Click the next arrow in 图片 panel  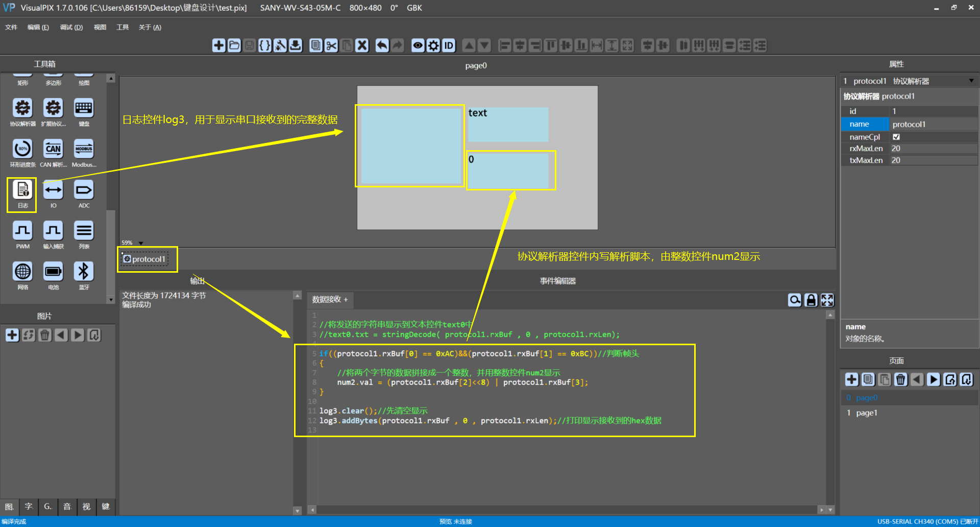point(78,335)
